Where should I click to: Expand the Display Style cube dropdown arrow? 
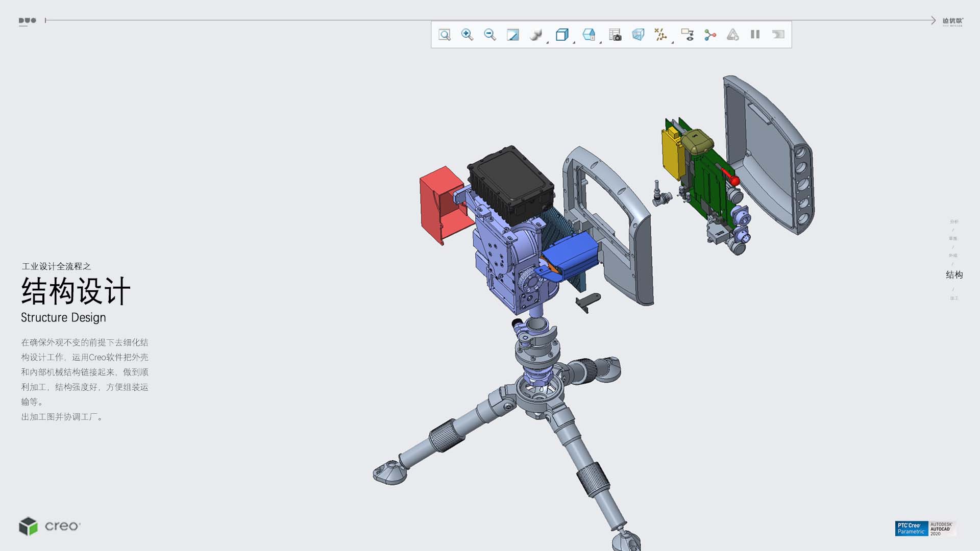tap(574, 42)
